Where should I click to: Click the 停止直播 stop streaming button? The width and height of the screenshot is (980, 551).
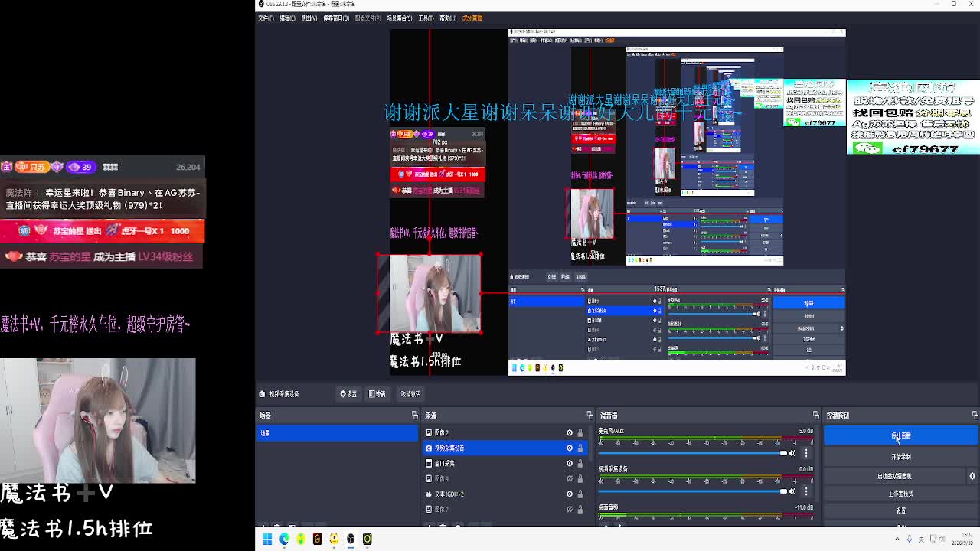(x=901, y=435)
